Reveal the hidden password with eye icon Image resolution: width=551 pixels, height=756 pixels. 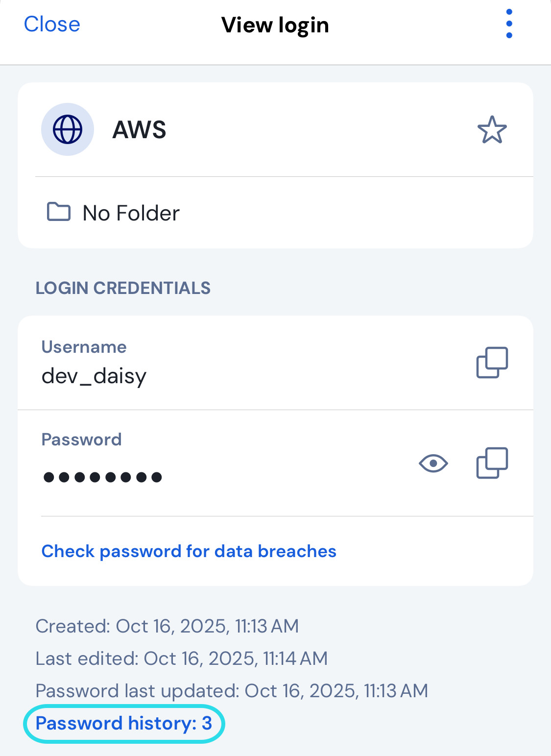click(x=433, y=463)
